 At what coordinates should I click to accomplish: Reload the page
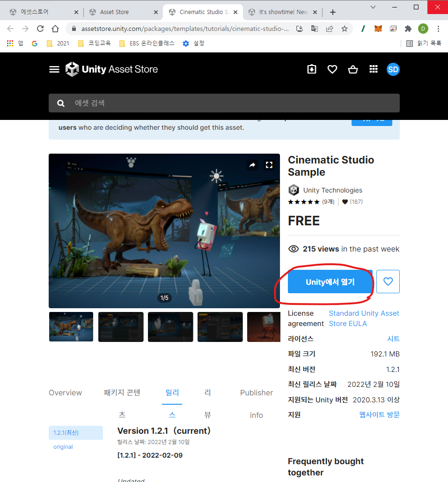[40, 29]
